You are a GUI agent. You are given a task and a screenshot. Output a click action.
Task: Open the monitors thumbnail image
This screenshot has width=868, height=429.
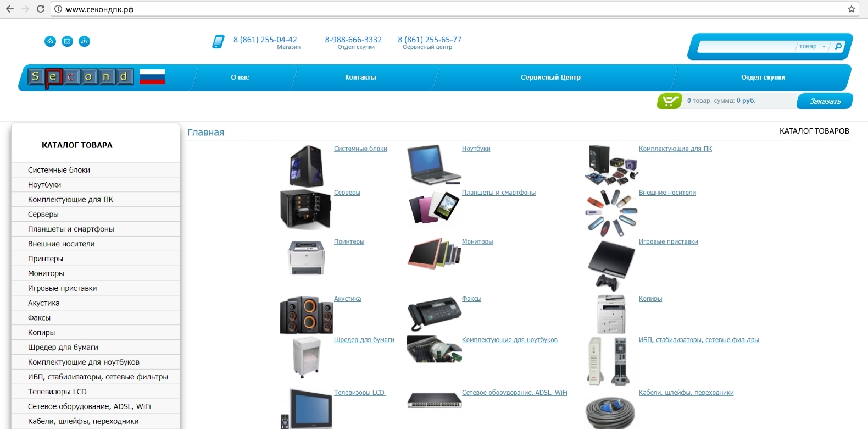coord(434,253)
